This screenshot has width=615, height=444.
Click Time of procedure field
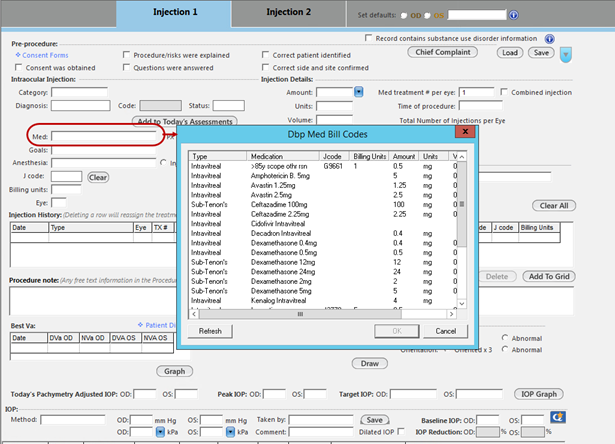point(480,106)
